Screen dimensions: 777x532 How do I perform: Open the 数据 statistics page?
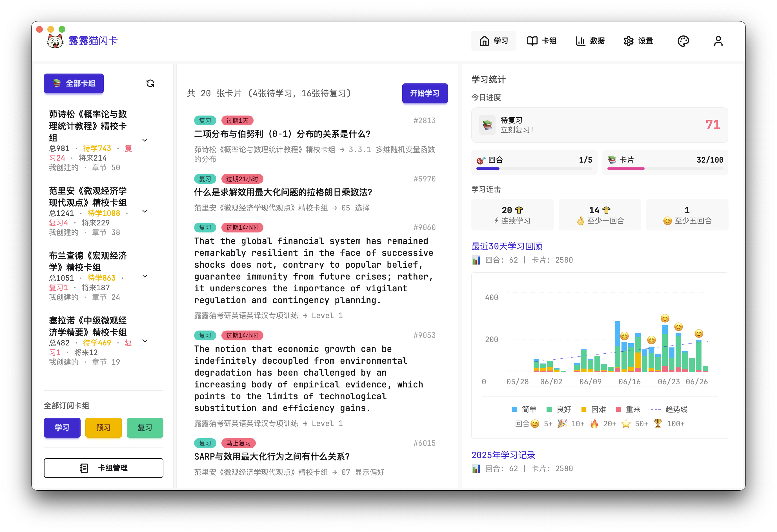point(590,41)
